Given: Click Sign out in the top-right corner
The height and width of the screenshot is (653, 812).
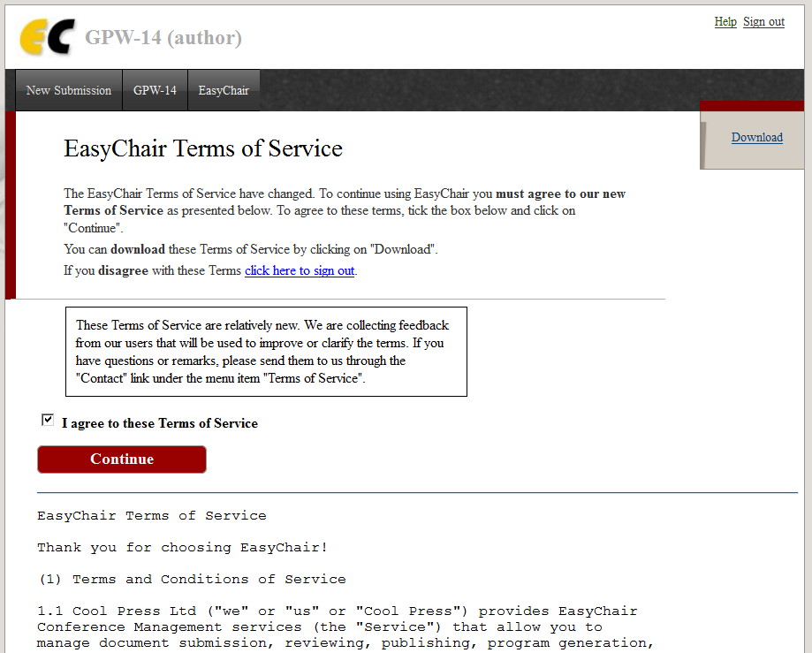Looking at the screenshot, I should tap(763, 22).
